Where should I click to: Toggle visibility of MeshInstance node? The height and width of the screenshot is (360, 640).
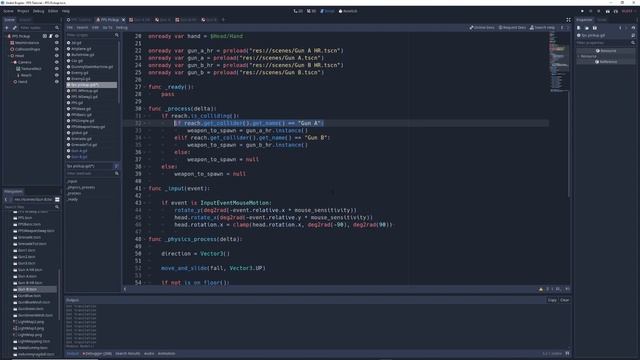57,42
